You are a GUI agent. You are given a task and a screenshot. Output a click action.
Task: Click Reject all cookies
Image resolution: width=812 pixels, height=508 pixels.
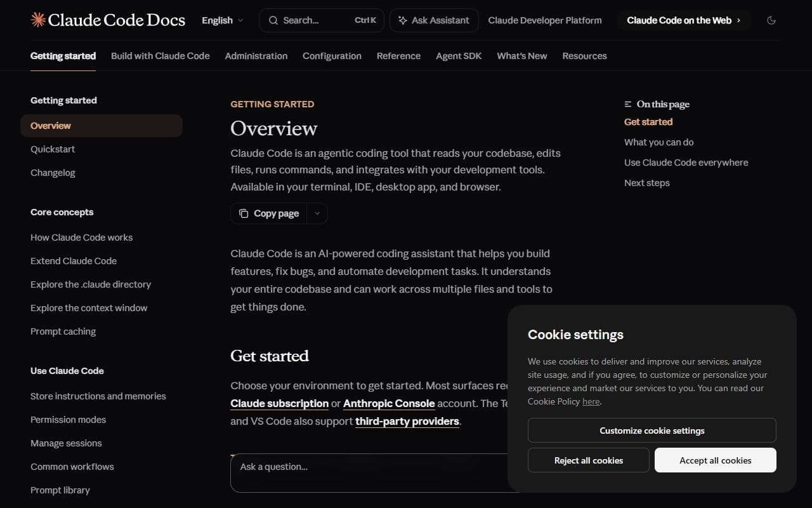pyautogui.click(x=589, y=460)
